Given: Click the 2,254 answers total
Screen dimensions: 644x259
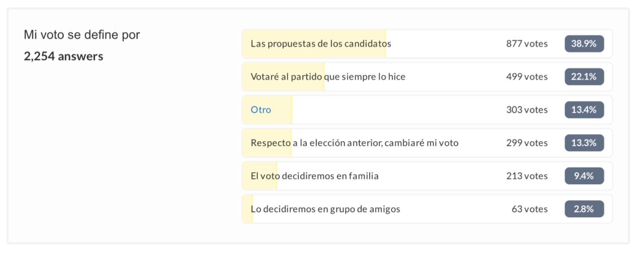Looking at the screenshot, I should coord(63,56).
